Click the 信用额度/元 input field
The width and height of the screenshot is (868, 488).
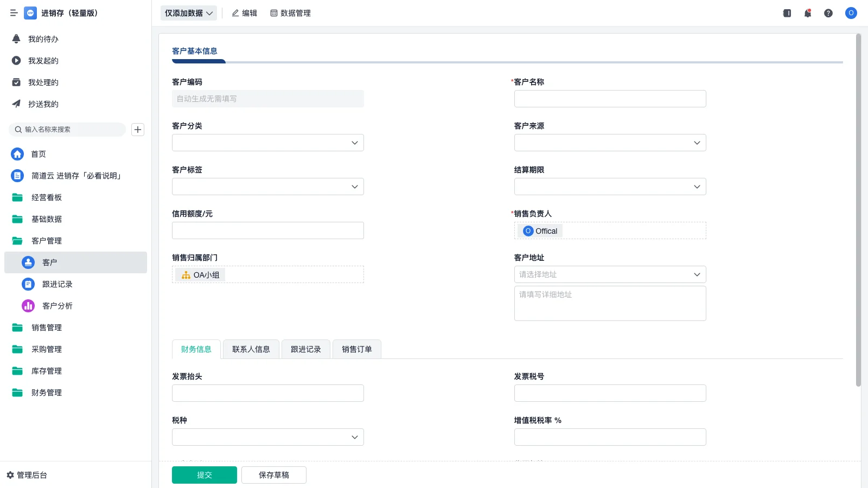[268, 230]
